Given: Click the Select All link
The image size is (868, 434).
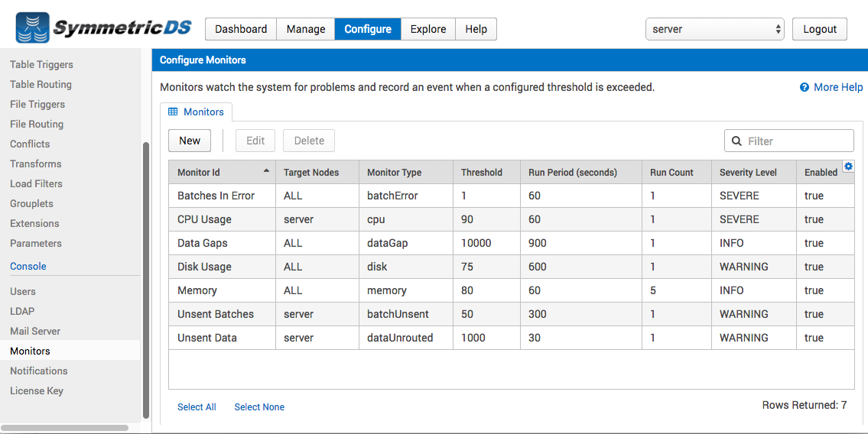Looking at the screenshot, I should [197, 407].
